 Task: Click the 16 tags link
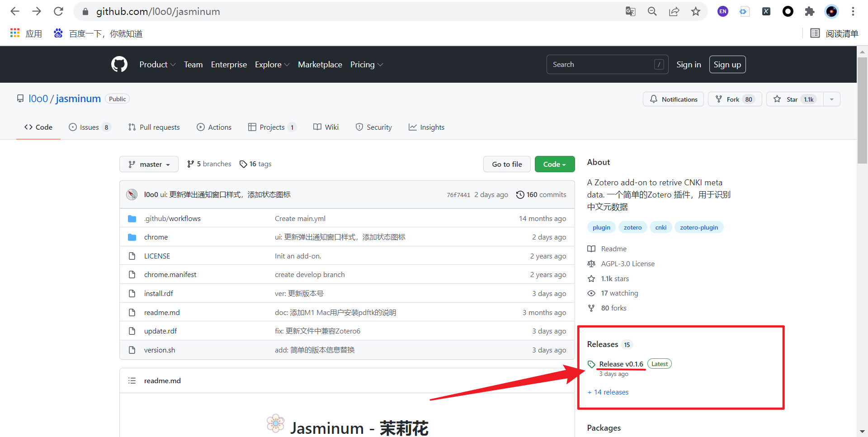tap(255, 164)
